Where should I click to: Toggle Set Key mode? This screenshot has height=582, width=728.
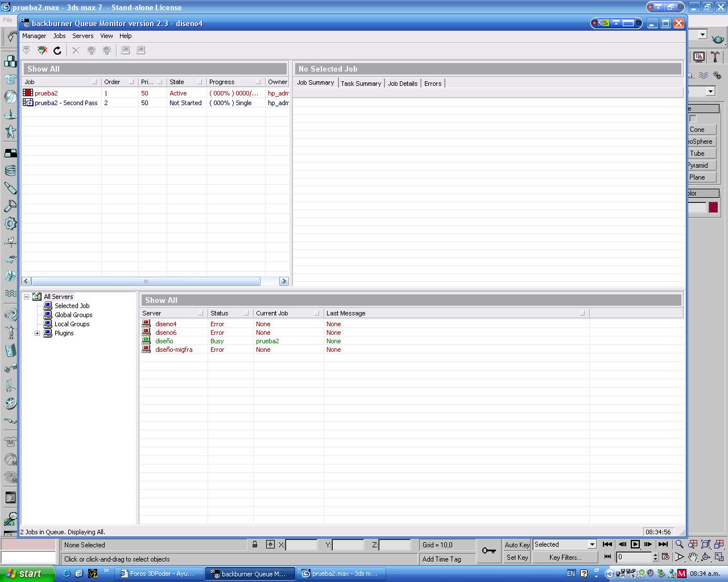[517, 558]
